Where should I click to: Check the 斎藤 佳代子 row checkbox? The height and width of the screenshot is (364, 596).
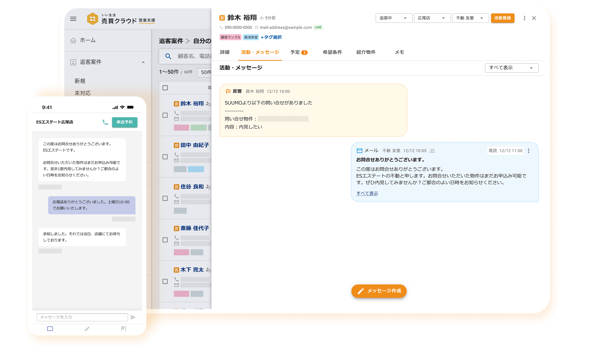pos(165,240)
